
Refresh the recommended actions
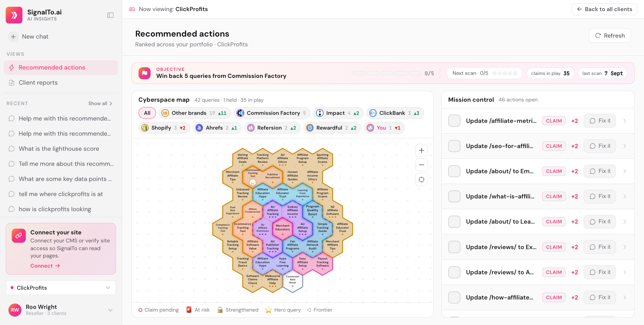pyautogui.click(x=610, y=36)
